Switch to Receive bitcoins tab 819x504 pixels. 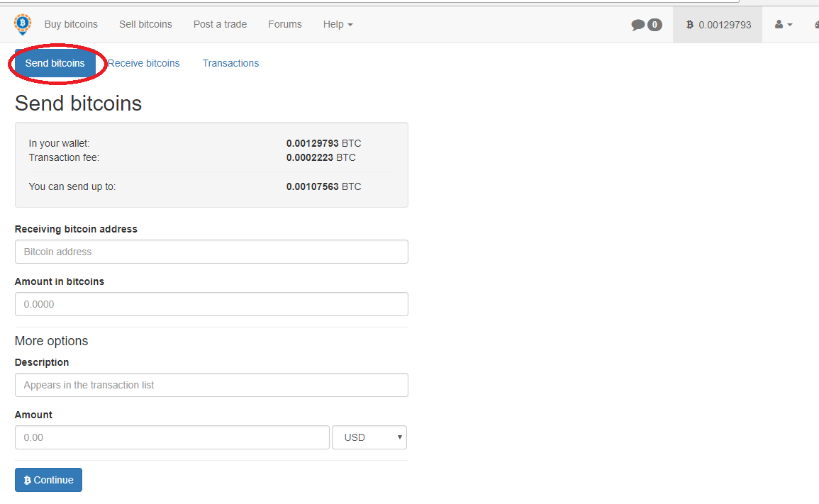[144, 63]
